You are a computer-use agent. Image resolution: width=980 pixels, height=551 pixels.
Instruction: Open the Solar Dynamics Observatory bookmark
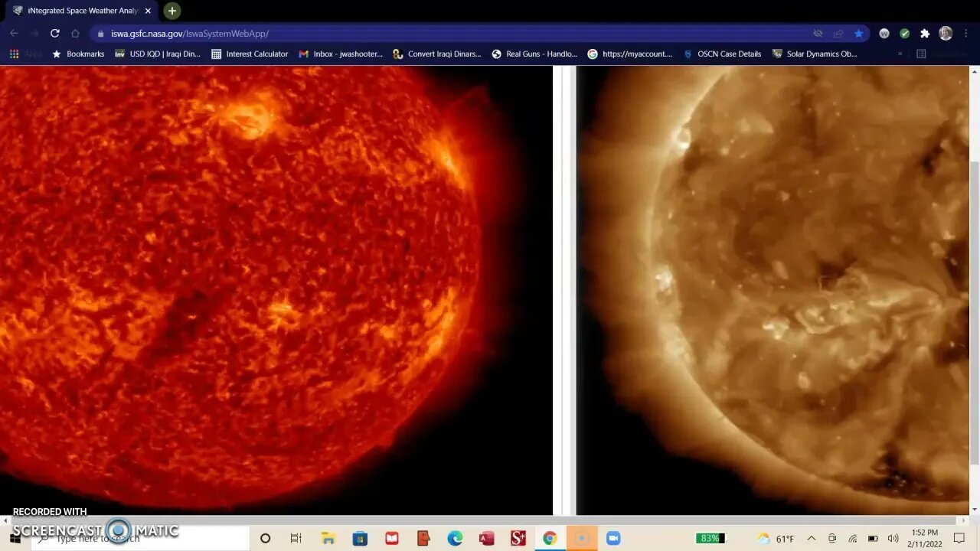(815, 54)
